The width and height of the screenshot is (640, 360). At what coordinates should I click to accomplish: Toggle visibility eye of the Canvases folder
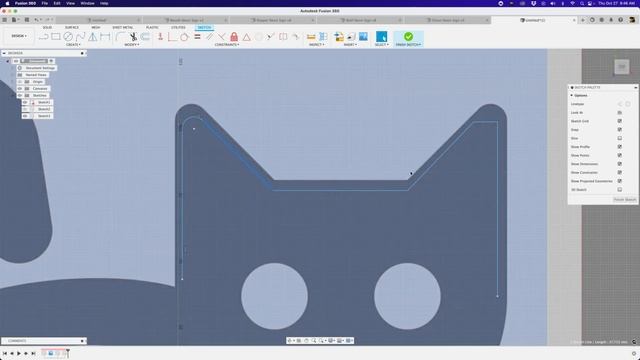coord(20,89)
